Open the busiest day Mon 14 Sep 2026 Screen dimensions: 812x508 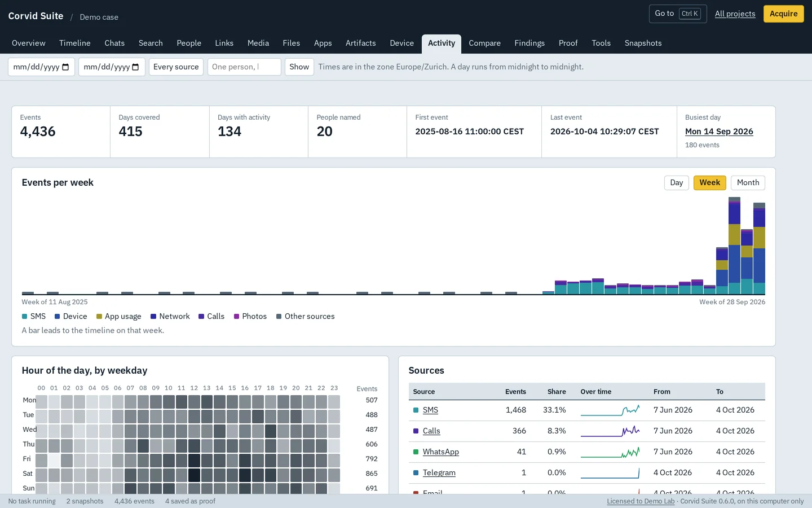tap(719, 132)
